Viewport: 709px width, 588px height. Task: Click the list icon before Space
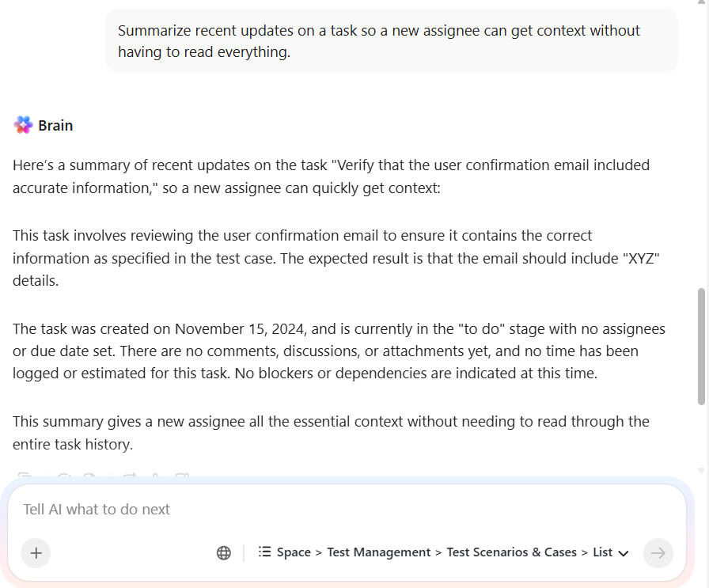coord(265,552)
